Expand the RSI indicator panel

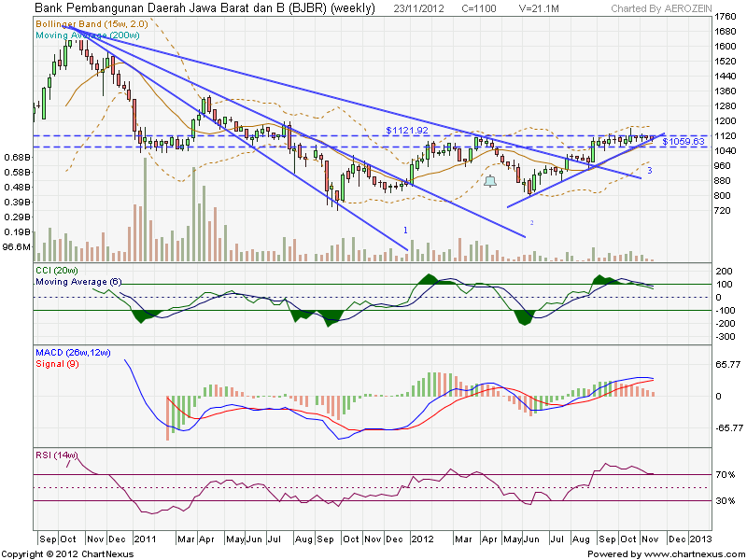click(373, 485)
